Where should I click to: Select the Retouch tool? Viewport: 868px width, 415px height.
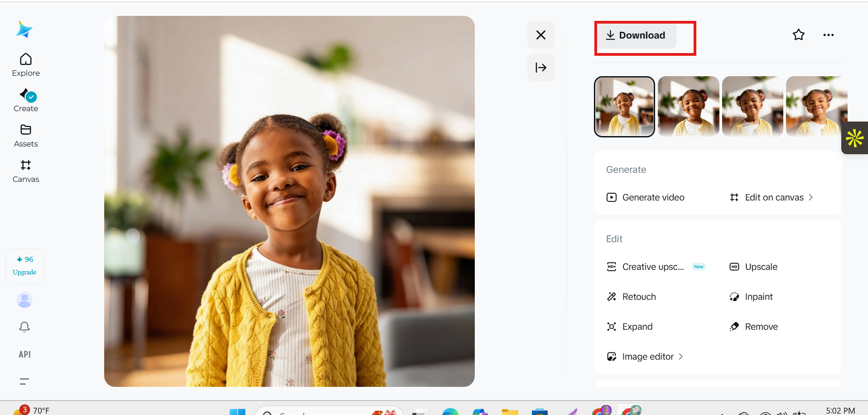(x=632, y=297)
